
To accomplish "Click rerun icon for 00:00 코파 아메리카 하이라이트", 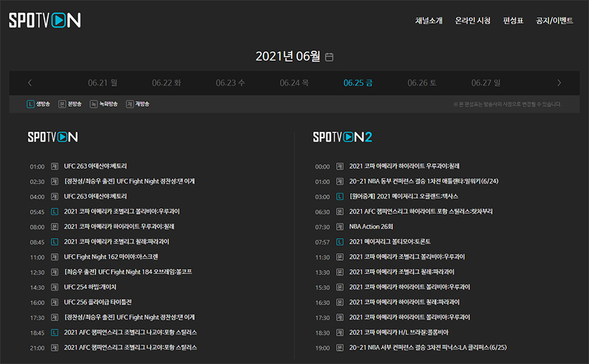I will tap(340, 166).
